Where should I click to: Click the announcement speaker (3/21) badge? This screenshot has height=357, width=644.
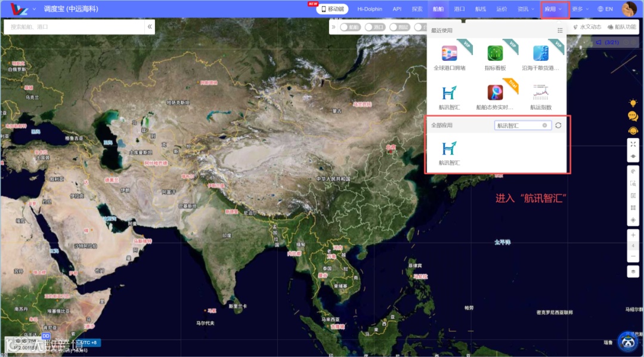pos(608,42)
